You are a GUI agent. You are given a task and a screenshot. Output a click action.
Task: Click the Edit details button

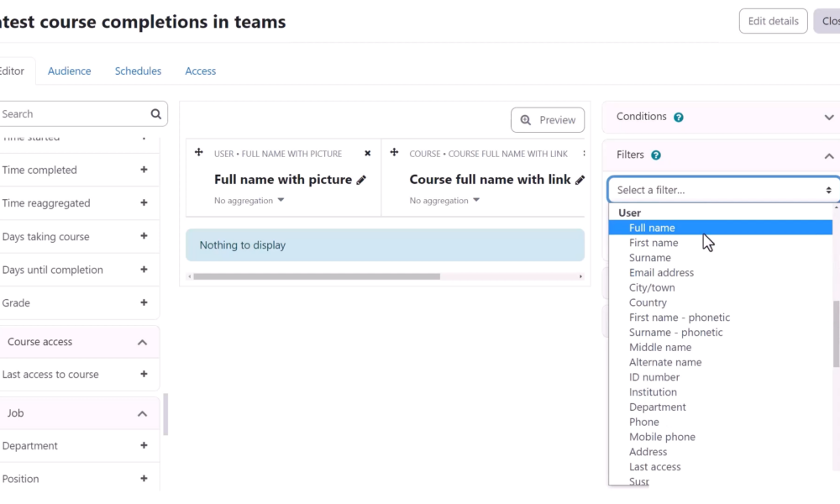pos(772,21)
